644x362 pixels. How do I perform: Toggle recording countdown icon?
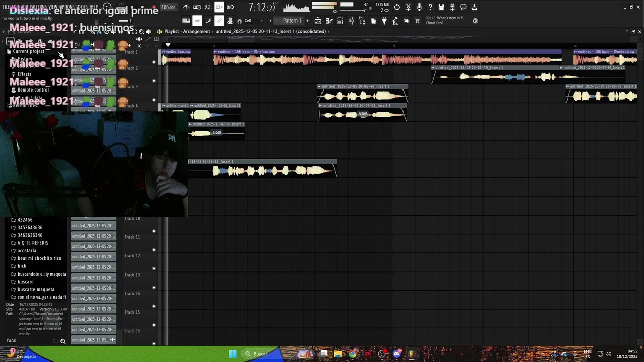[208, 7]
